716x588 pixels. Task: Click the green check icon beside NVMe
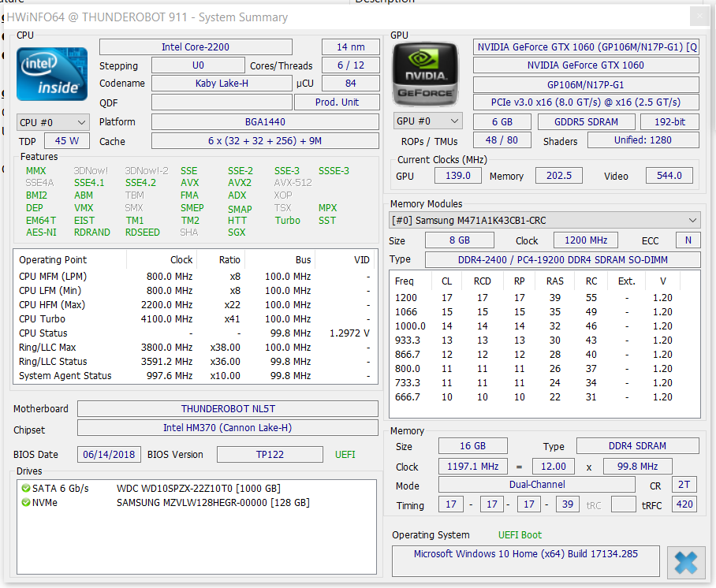click(x=26, y=503)
